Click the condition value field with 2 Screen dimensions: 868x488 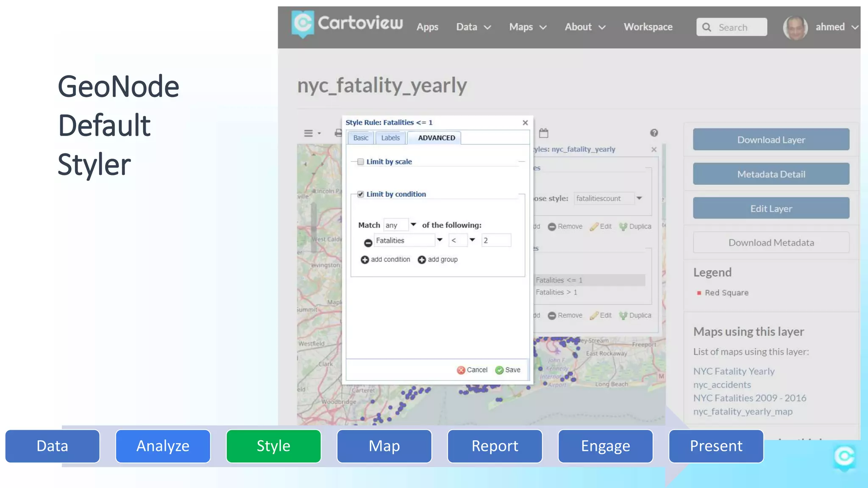tap(496, 240)
